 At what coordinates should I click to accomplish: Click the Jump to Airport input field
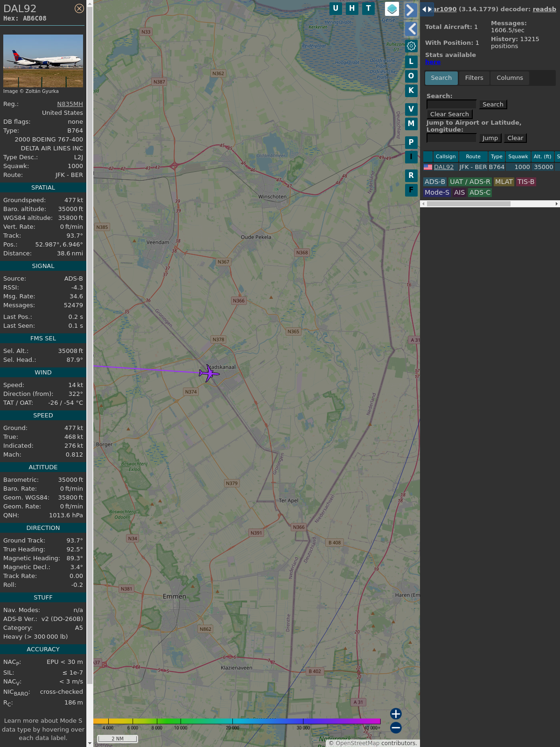pyautogui.click(x=451, y=138)
